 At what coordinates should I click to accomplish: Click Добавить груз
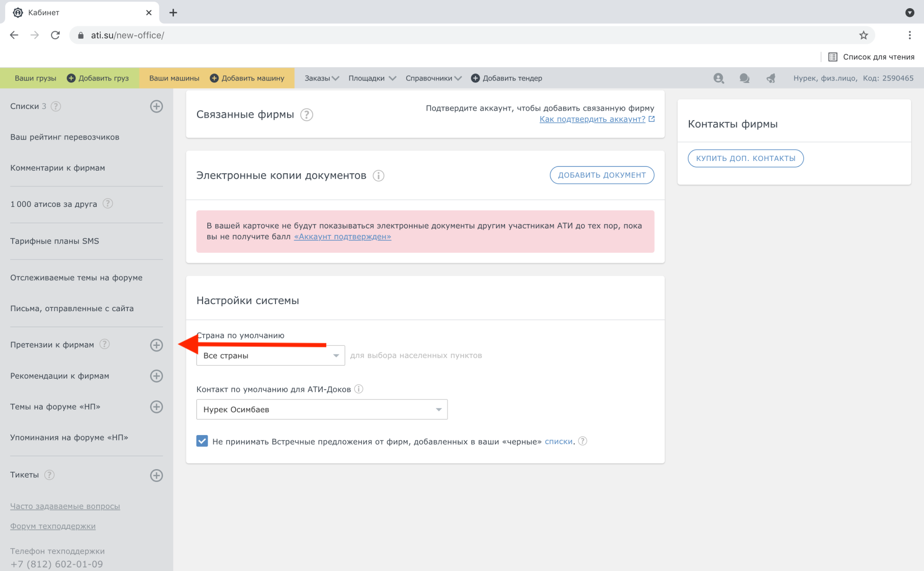(98, 78)
